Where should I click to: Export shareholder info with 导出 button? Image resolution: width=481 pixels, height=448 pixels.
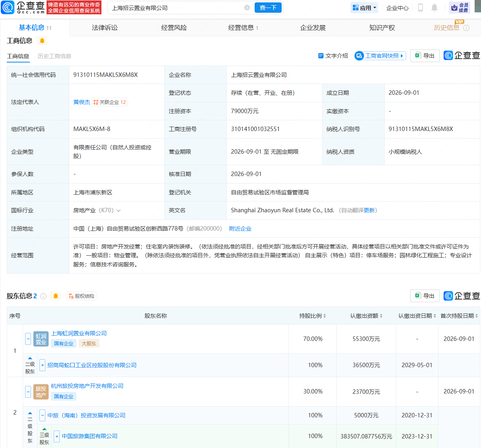tap(425, 296)
